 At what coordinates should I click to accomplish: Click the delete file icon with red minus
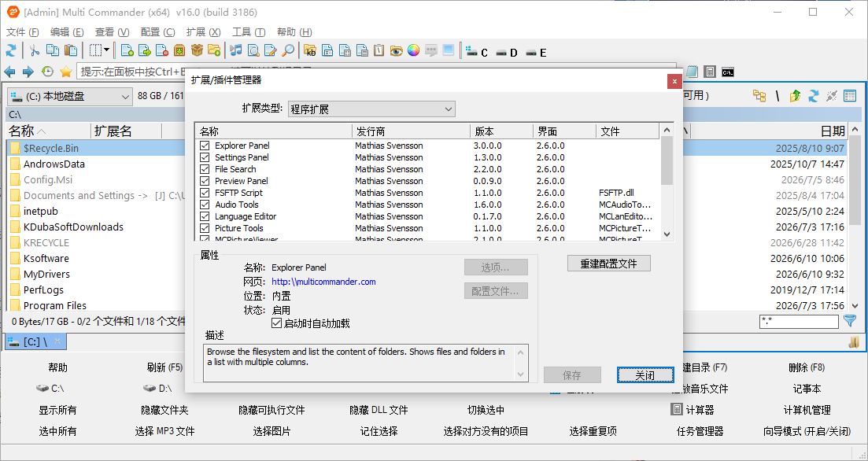click(x=161, y=51)
